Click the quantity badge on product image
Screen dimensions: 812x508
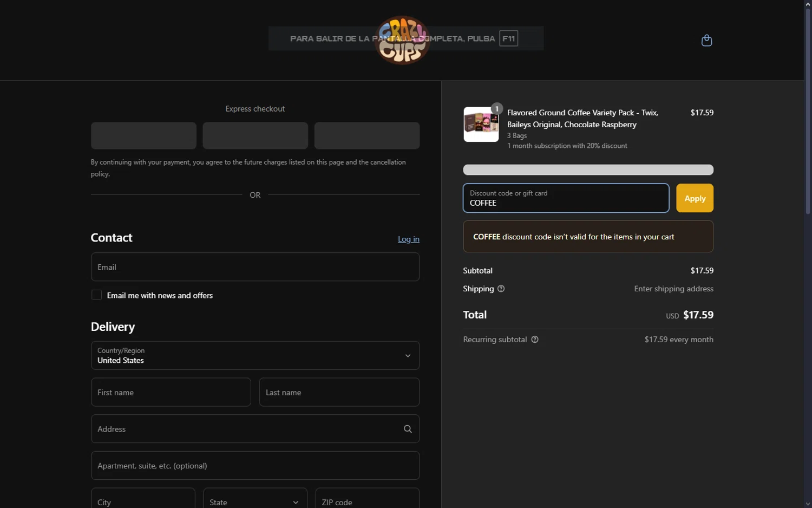496,108
